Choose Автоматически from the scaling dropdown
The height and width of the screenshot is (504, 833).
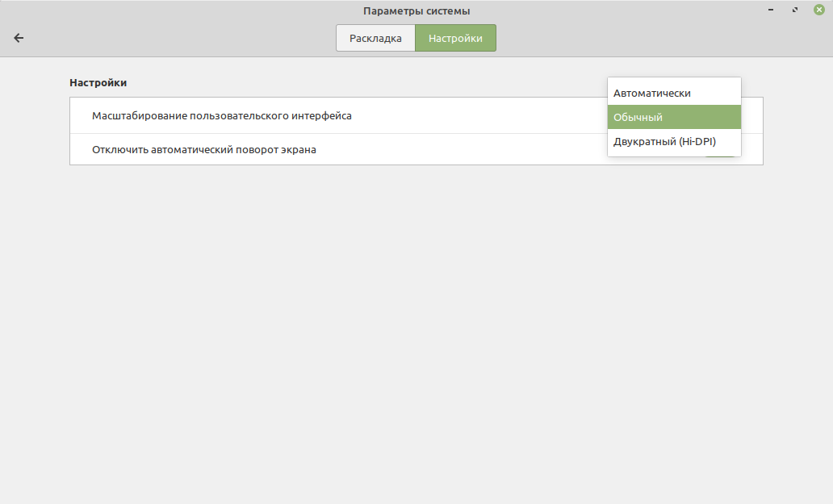(674, 93)
